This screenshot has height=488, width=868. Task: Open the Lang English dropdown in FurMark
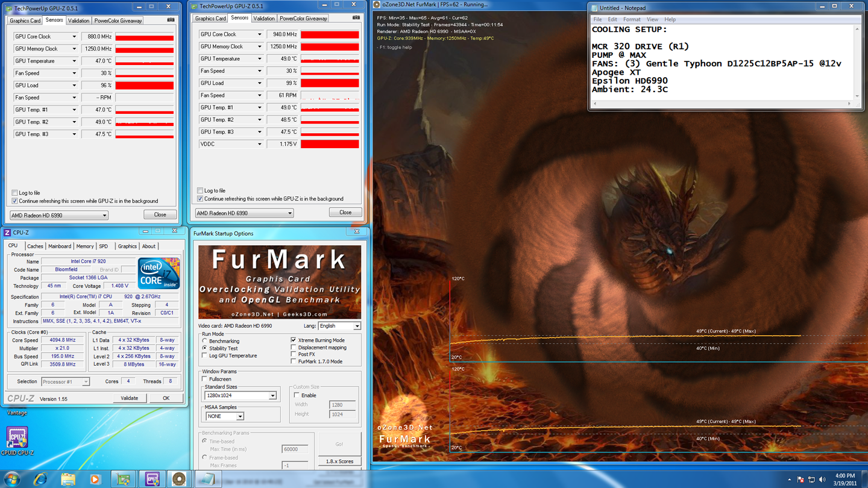[x=339, y=326]
